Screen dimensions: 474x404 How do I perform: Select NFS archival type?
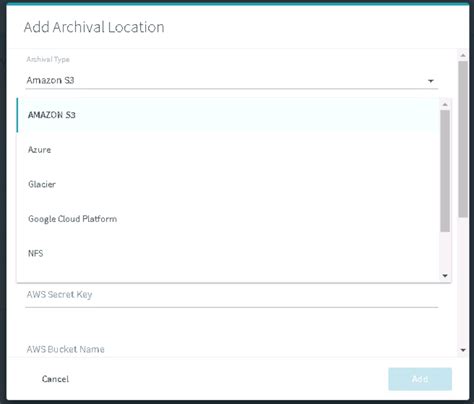tap(228, 253)
